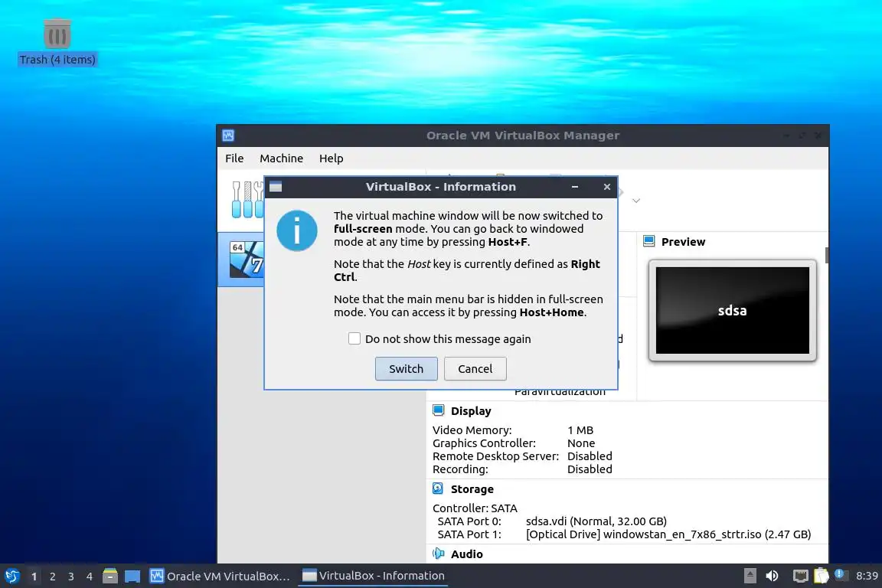Image resolution: width=882 pixels, height=588 pixels.
Task: Switch to workspace 2 in the taskbar
Action: click(52, 577)
